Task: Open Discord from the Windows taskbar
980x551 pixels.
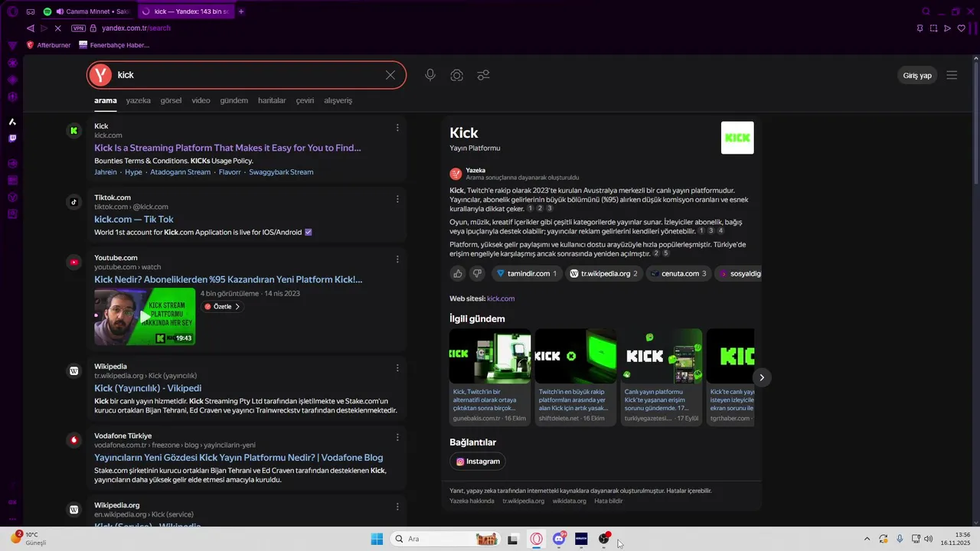Action: 560,539
